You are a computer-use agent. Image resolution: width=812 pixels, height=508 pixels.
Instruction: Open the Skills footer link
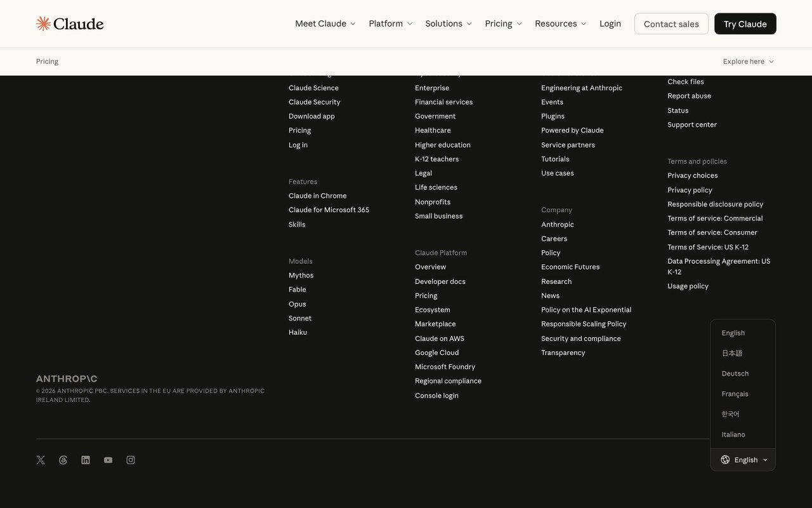point(297,224)
